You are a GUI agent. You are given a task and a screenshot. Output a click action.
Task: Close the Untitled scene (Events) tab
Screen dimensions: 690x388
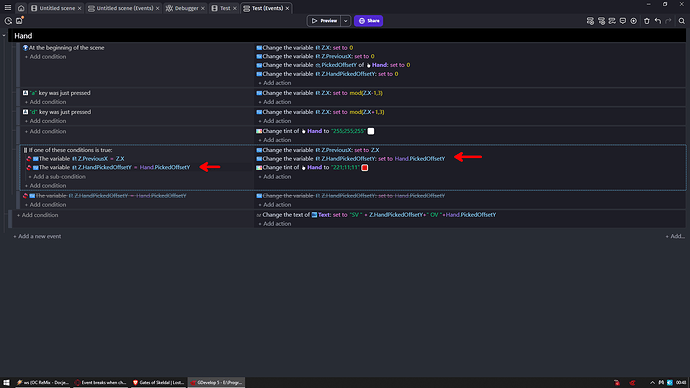click(x=157, y=8)
